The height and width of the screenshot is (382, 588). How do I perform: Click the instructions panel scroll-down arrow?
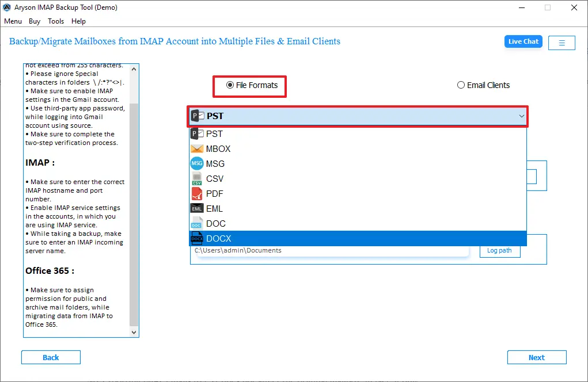pyautogui.click(x=134, y=332)
